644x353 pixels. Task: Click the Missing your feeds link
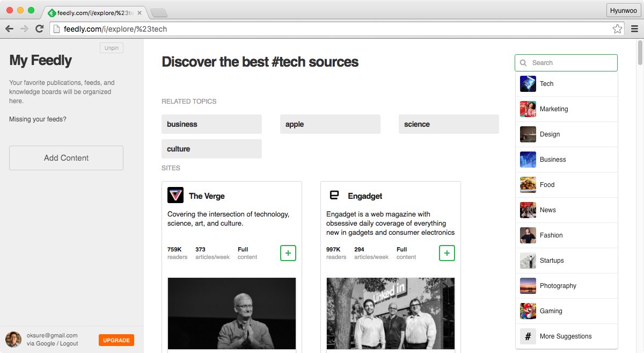(38, 119)
